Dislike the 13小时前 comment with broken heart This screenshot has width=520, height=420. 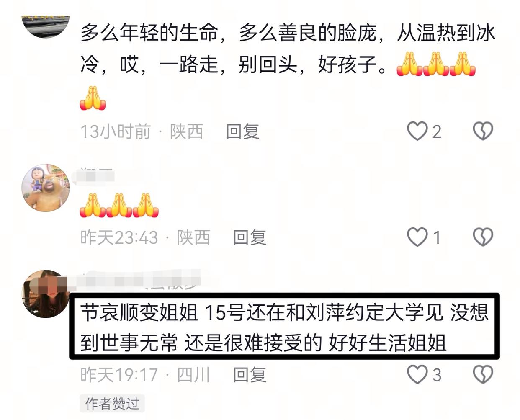click(x=483, y=131)
